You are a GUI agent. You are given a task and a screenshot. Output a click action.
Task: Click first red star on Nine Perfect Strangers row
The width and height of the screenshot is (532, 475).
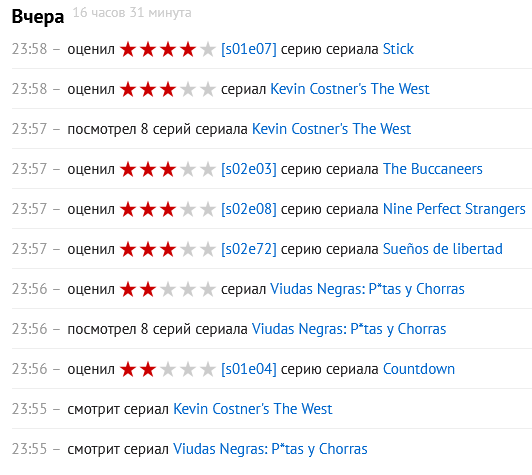pyautogui.click(x=128, y=210)
